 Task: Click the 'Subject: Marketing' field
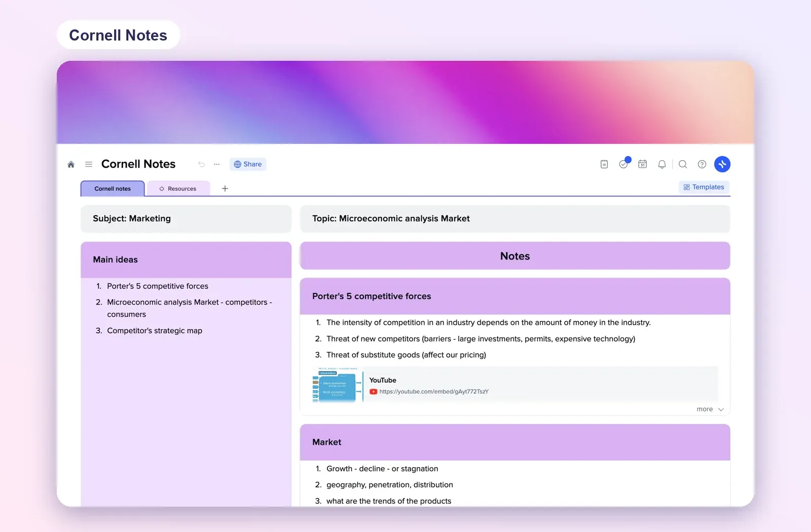tap(186, 219)
